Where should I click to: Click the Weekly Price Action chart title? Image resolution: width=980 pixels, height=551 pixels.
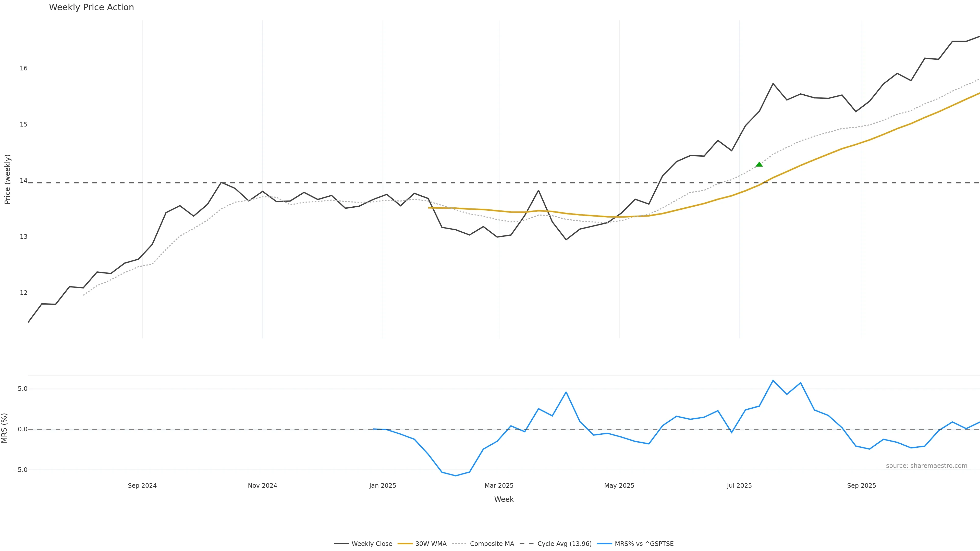point(91,7)
